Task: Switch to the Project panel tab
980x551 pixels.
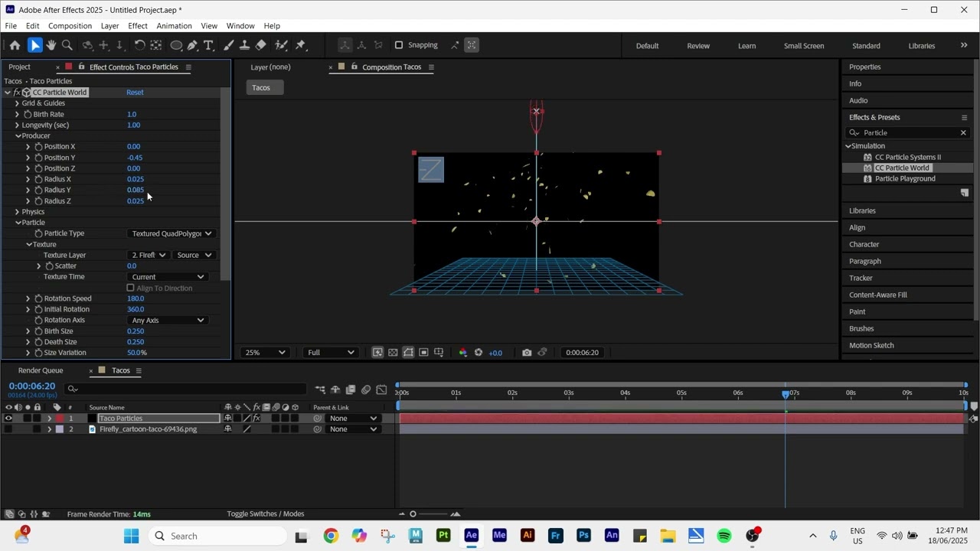Action: 19,67
